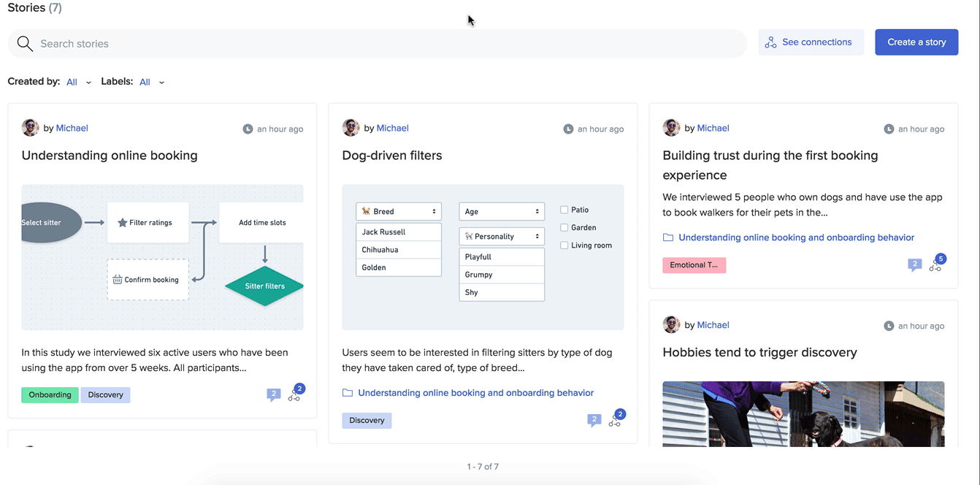
Task: Check the Garden checkbox
Action: [564, 228]
